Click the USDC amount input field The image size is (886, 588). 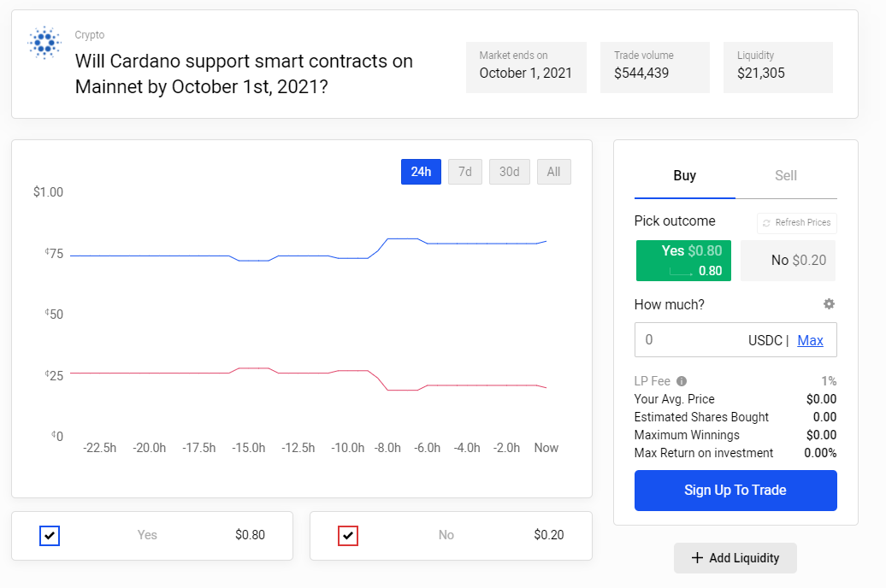coord(735,339)
